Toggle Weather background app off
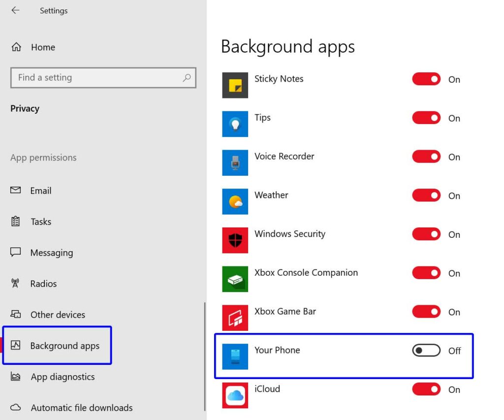The width and height of the screenshot is (504, 420). [426, 195]
